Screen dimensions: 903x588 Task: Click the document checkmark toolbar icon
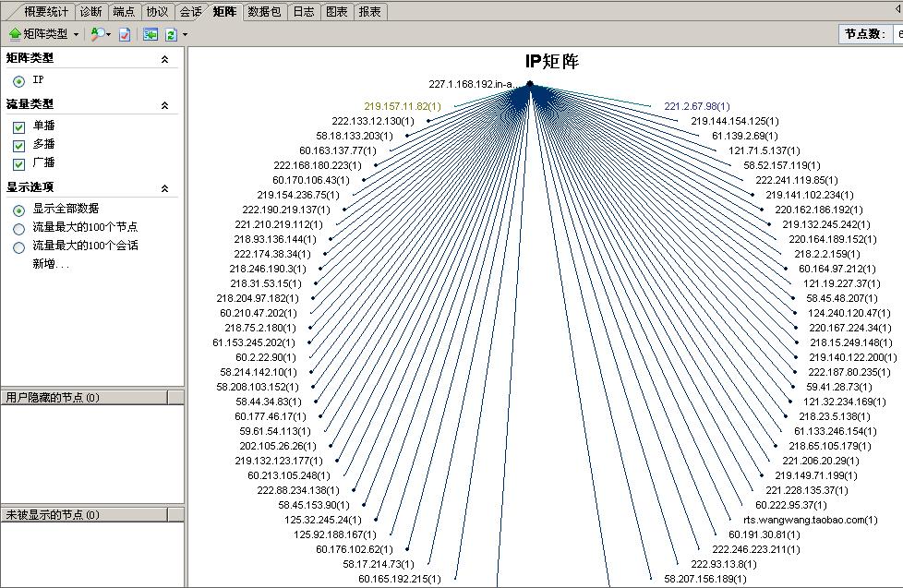point(125,34)
